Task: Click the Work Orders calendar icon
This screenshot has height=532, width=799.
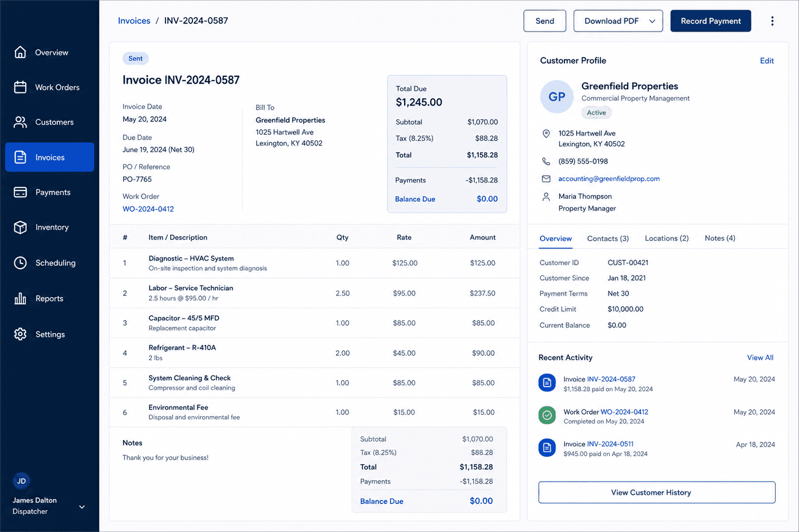Action: (20, 87)
